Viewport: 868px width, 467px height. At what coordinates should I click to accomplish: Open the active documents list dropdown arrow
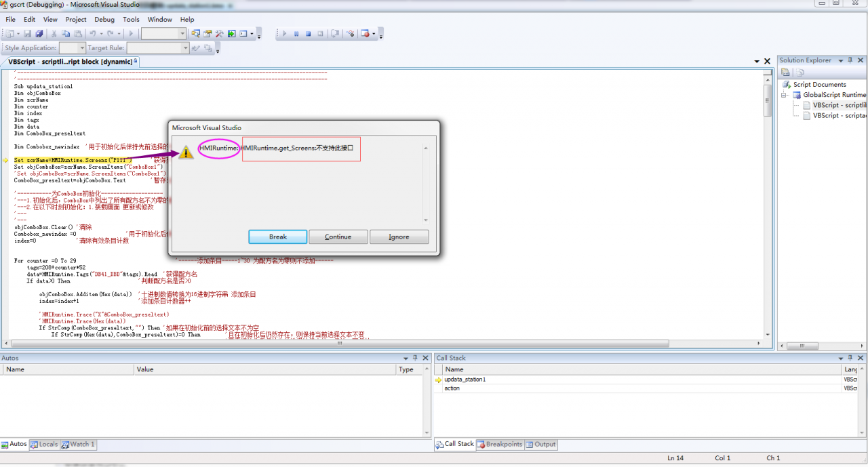(757, 61)
